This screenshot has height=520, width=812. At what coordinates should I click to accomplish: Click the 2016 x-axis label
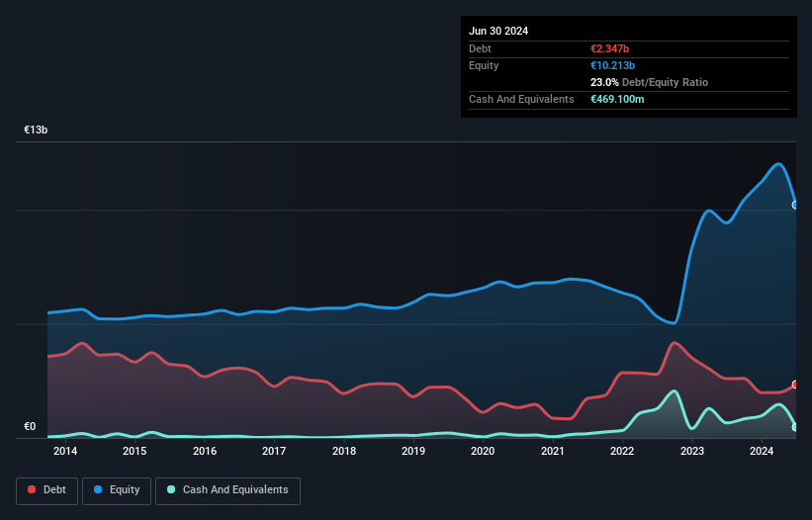[205, 451]
